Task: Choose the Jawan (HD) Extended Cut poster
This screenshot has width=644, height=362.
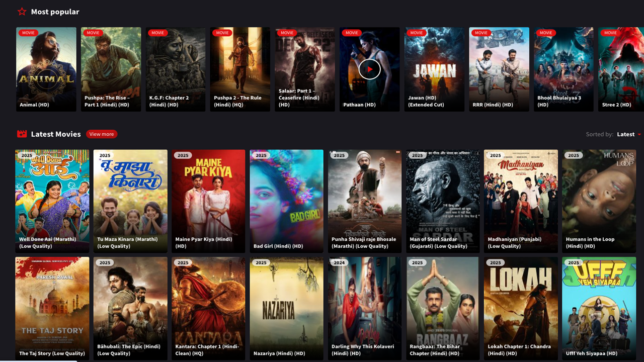Action: click(x=434, y=69)
